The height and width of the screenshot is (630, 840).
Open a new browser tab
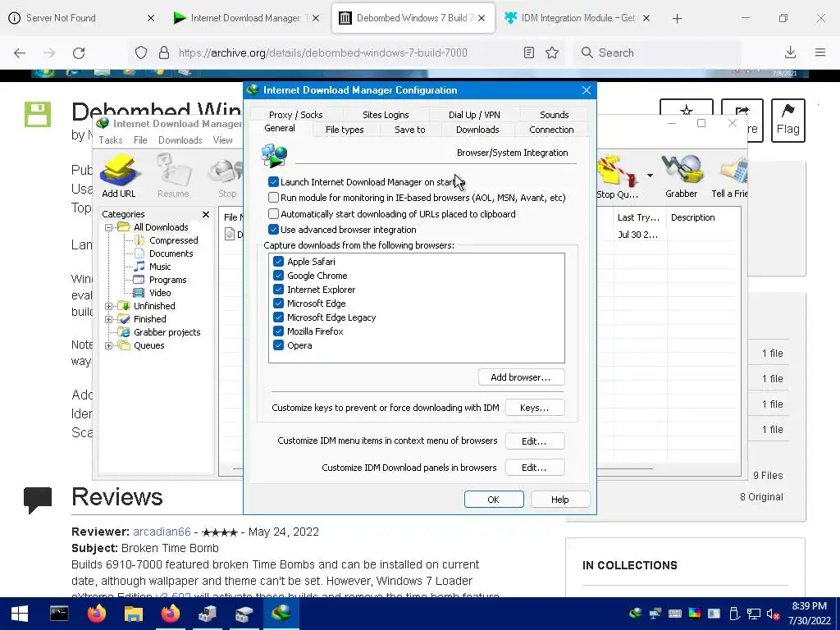(x=677, y=19)
